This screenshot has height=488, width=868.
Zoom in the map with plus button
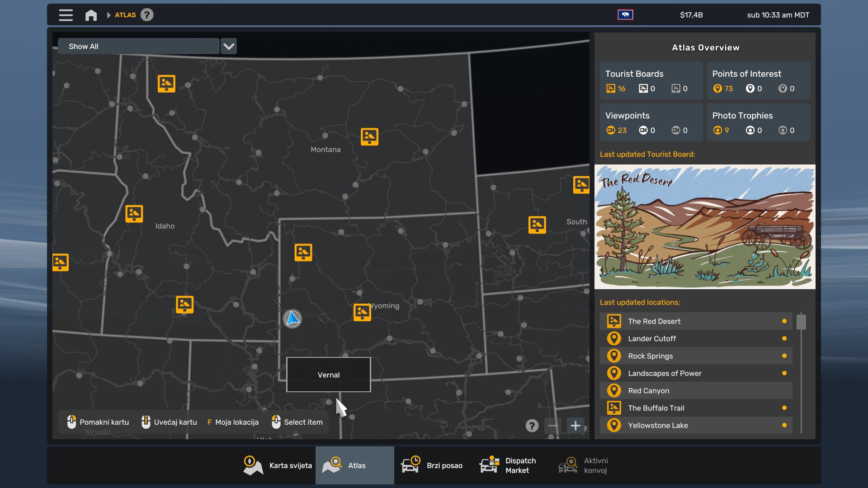click(576, 426)
